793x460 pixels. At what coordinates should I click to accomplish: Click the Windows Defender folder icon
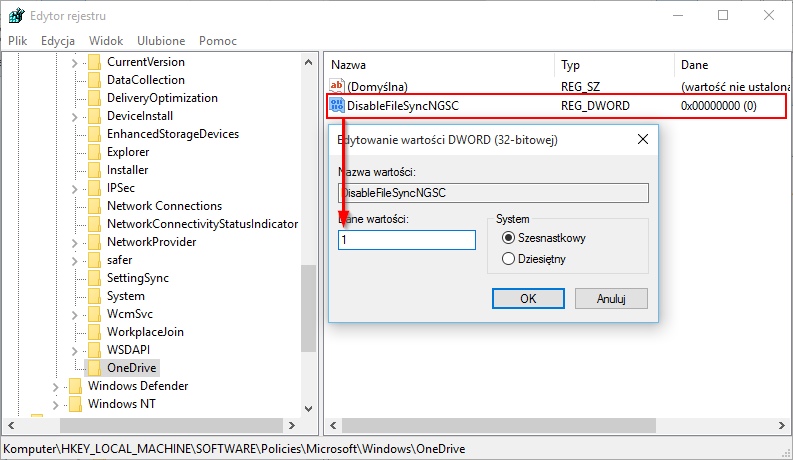75,386
